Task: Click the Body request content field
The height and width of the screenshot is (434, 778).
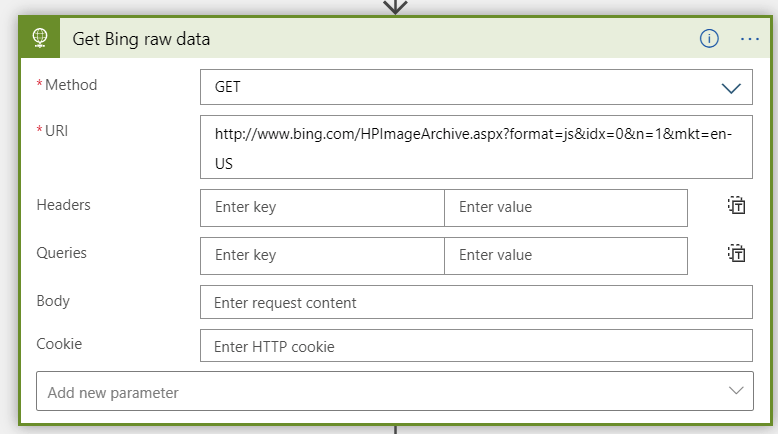Action: (476, 302)
